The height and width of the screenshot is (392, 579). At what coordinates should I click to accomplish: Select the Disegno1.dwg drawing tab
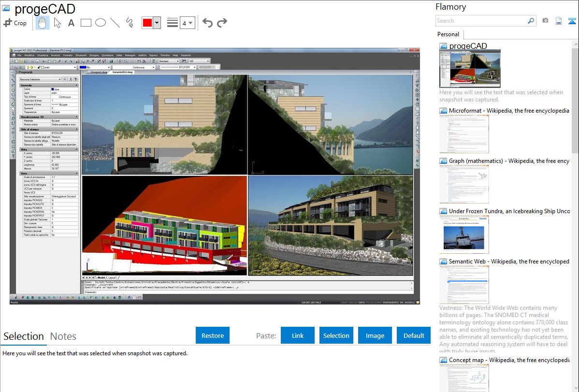[99, 72]
